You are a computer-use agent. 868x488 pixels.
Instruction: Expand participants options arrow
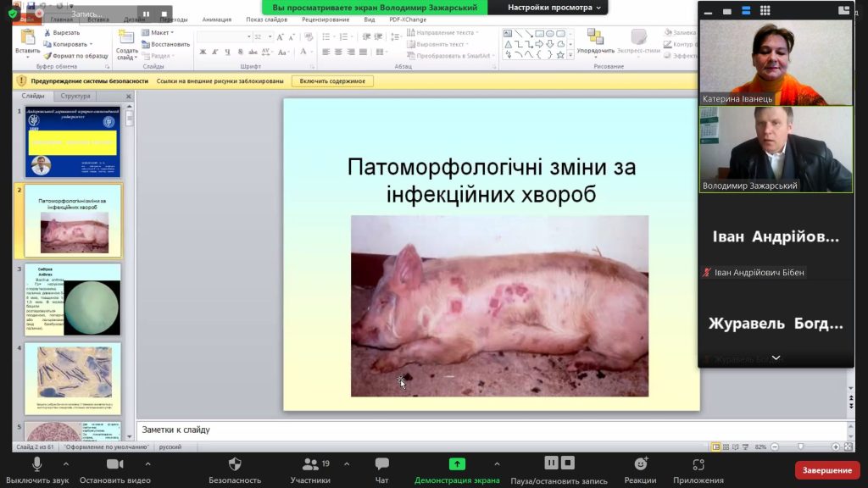coord(347,463)
